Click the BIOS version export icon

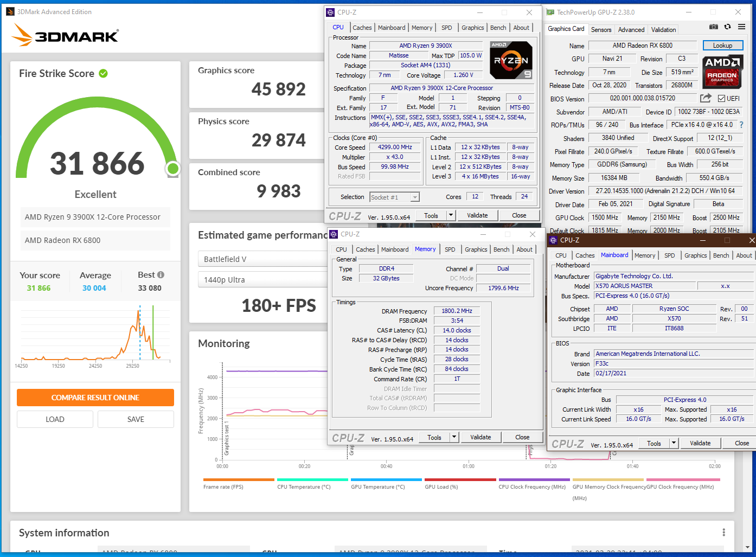point(706,98)
